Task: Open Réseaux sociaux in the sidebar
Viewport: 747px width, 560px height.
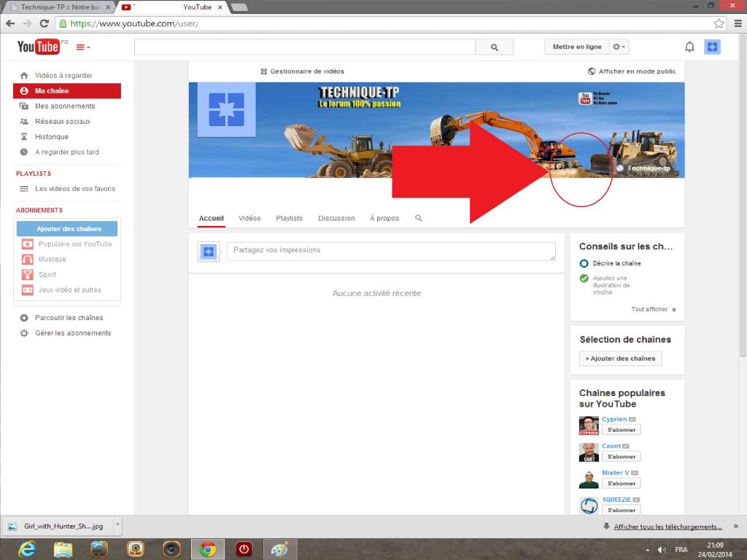Action: (63, 122)
